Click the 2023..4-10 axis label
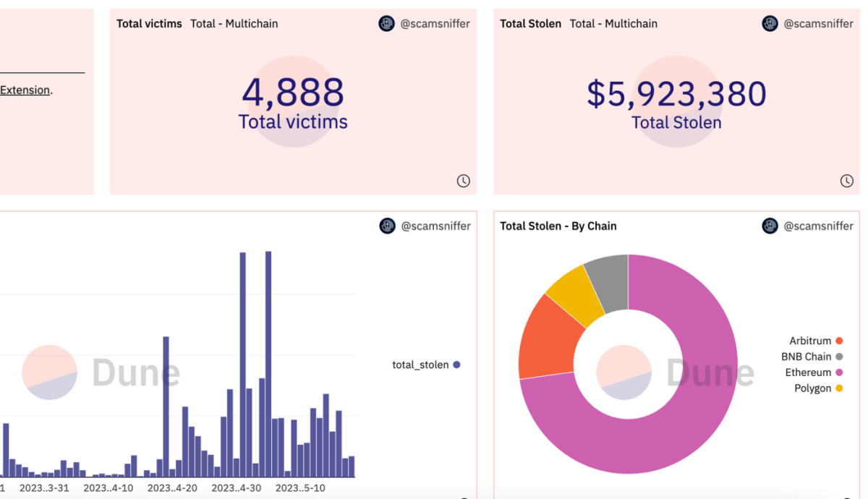 pyautogui.click(x=109, y=488)
